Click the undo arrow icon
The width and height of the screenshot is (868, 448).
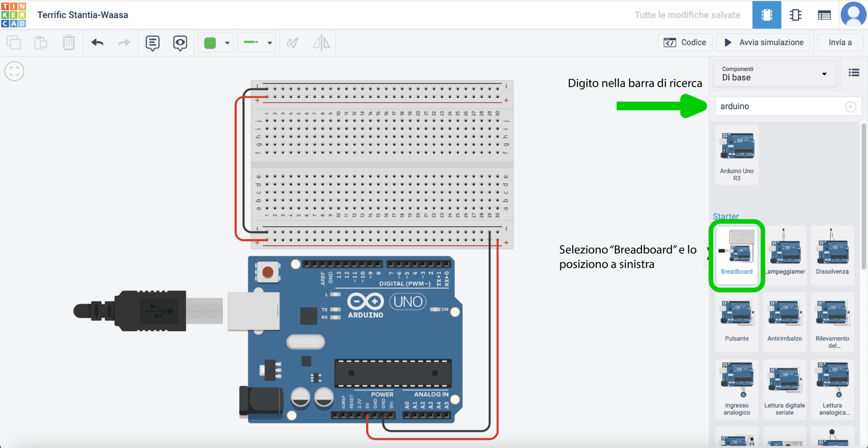(x=97, y=42)
